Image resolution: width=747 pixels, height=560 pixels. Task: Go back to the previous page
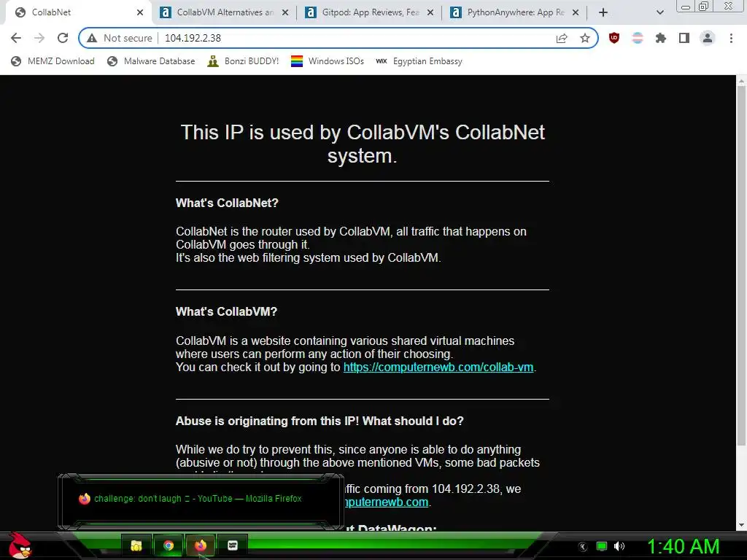coord(16,38)
